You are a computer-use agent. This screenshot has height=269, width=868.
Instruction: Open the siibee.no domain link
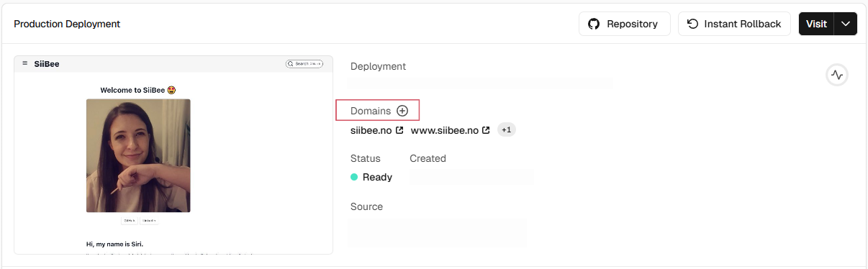(x=376, y=130)
